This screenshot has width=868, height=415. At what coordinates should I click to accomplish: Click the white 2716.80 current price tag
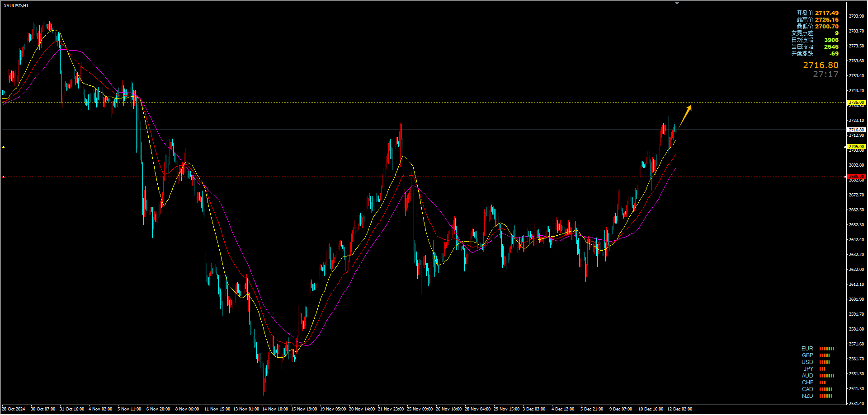(856, 130)
